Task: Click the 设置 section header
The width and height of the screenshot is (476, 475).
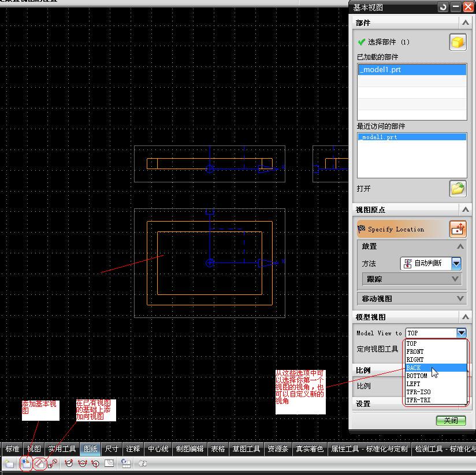Action: (378, 404)
